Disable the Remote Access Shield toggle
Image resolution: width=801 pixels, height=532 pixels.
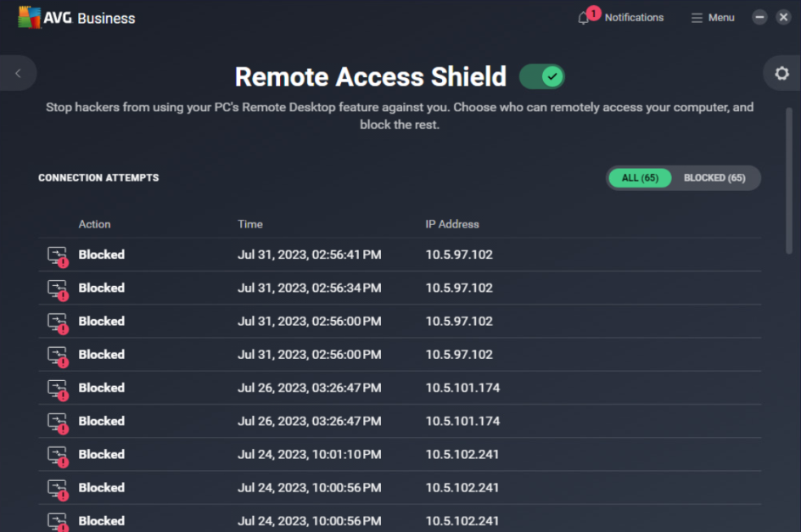(541, 76)
